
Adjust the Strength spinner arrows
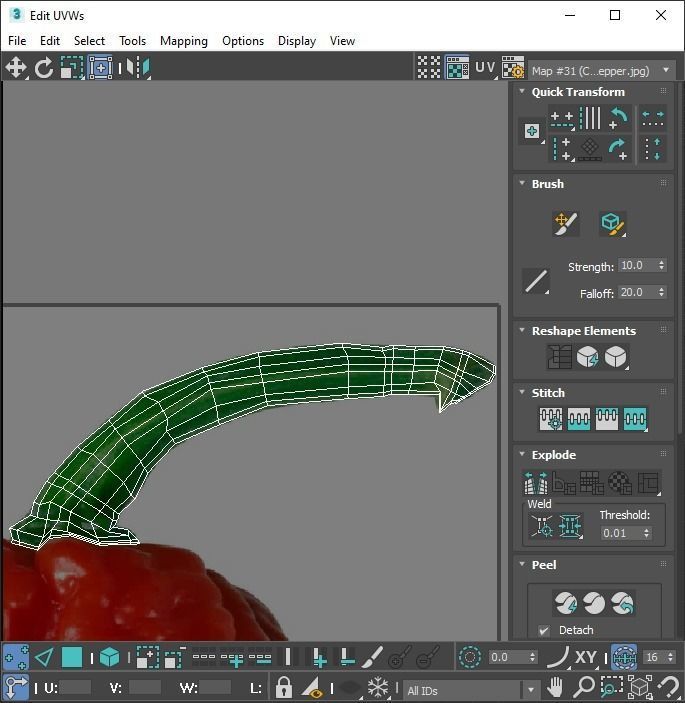[x=662, y=265]
